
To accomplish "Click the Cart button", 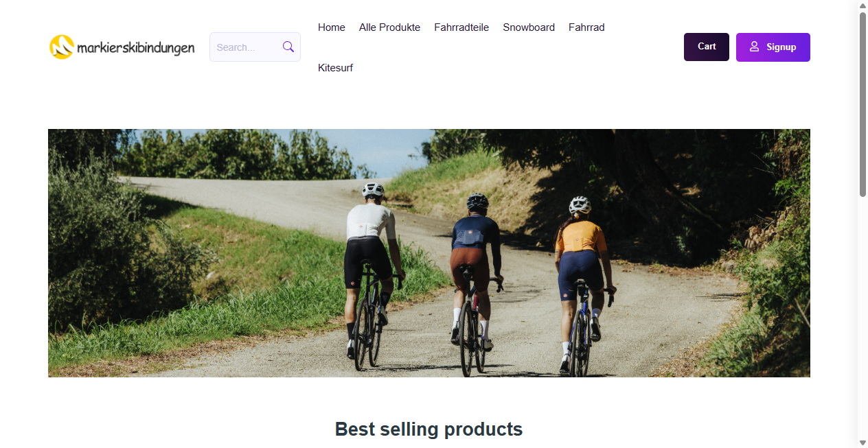I will pos(706,47).
